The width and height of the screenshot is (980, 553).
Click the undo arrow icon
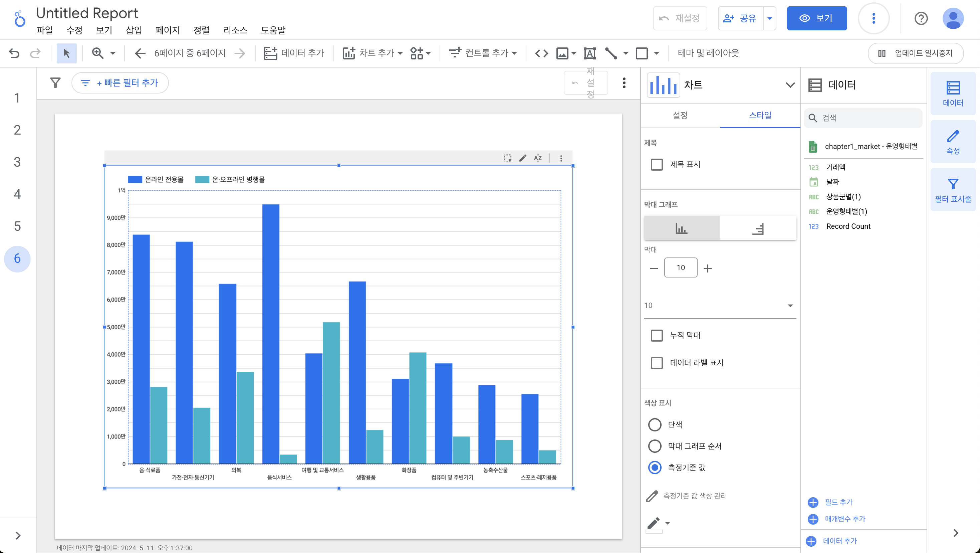pyautogui.click(x=14, y=53)
